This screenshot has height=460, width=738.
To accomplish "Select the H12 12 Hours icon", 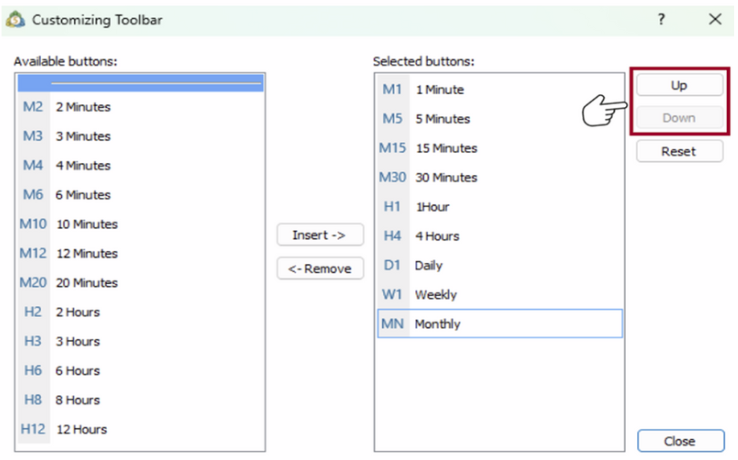I will click(x=33, y=429).
